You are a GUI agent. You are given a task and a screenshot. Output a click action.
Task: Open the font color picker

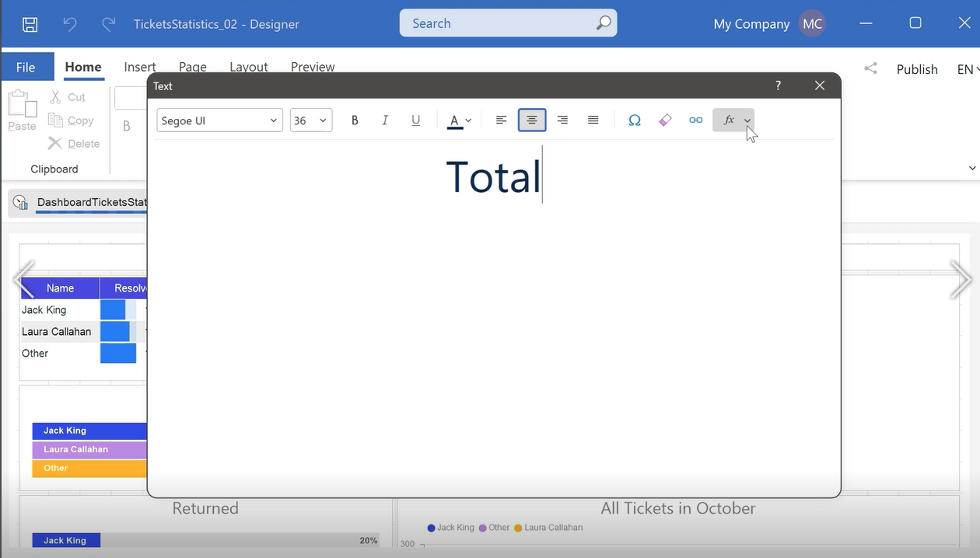pos(460,120)
